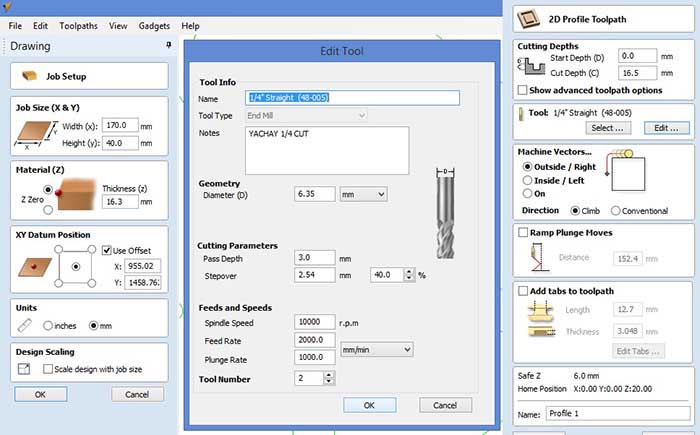Click Cancel in the Edit Tool dialog
Screen dimensions: 700x435
(445, 405)
